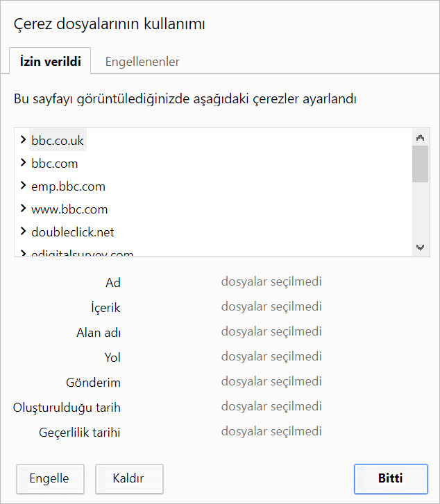The height and width of the screenshot is (504, 440).
Task: Click the Yol field label
Action: [112, 358]
